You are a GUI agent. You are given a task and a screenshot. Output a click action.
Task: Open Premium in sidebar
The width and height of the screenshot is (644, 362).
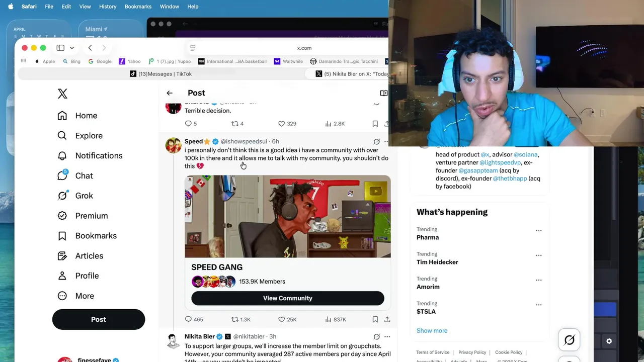tap(83, 216)
